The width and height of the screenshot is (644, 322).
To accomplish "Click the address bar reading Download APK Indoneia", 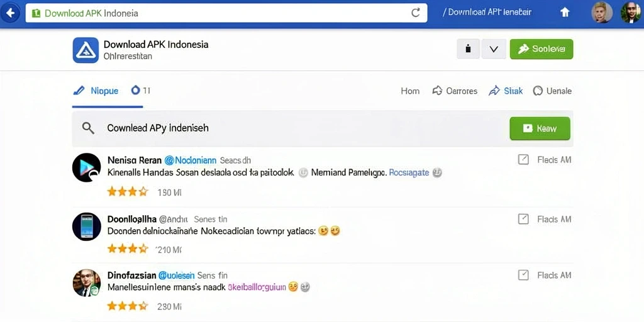I will point(226,13).
